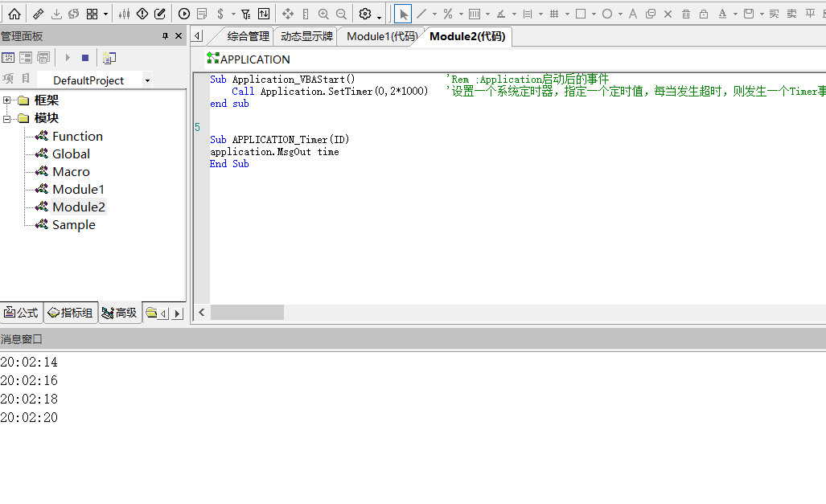
Task: Select the line drawing tool
Action: 421,14
